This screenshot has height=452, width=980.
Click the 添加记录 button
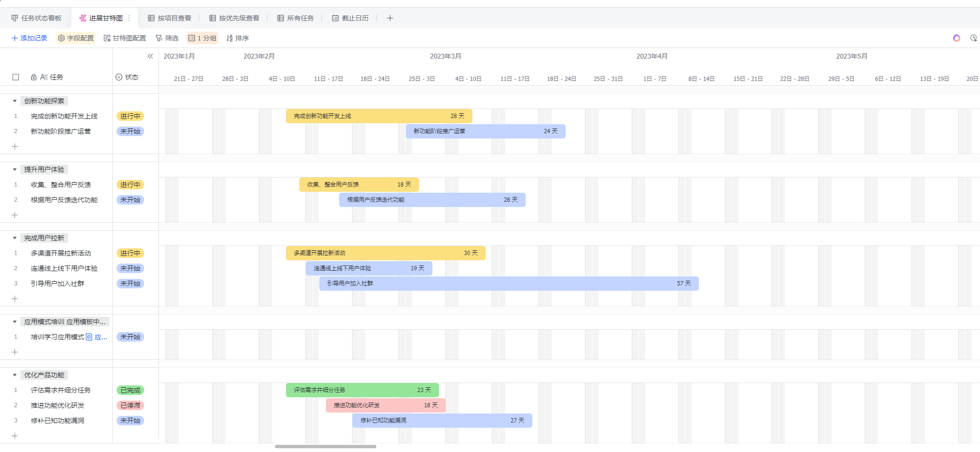point(29,38)
